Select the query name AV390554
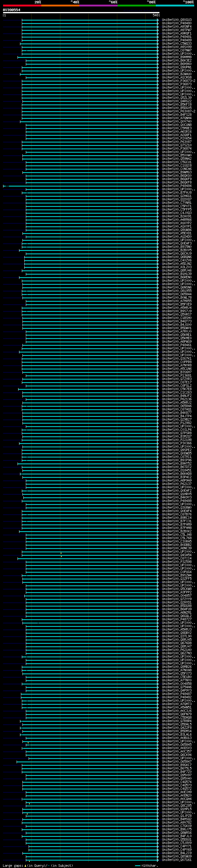 (x=11, y=10)
